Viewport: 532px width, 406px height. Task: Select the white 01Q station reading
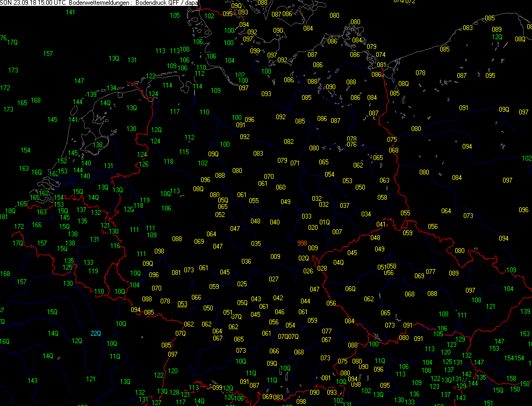pos(325,222)
